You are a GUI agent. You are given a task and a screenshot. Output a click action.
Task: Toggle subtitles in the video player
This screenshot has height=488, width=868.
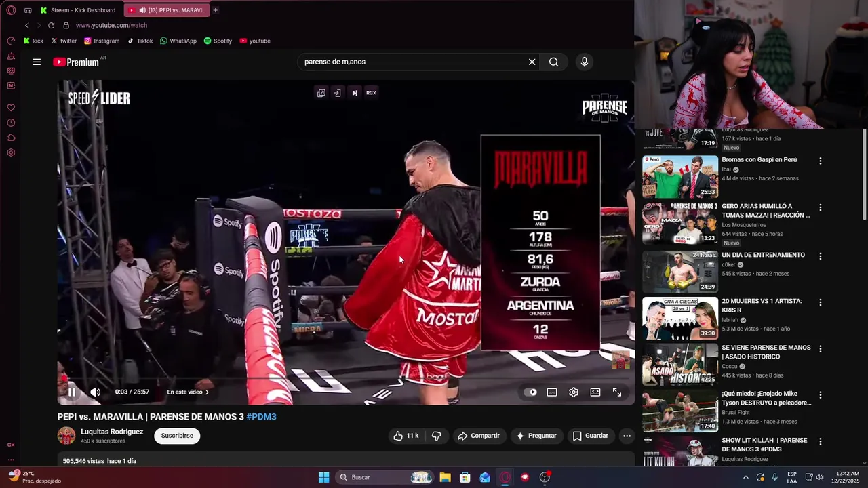pos(552,392)
